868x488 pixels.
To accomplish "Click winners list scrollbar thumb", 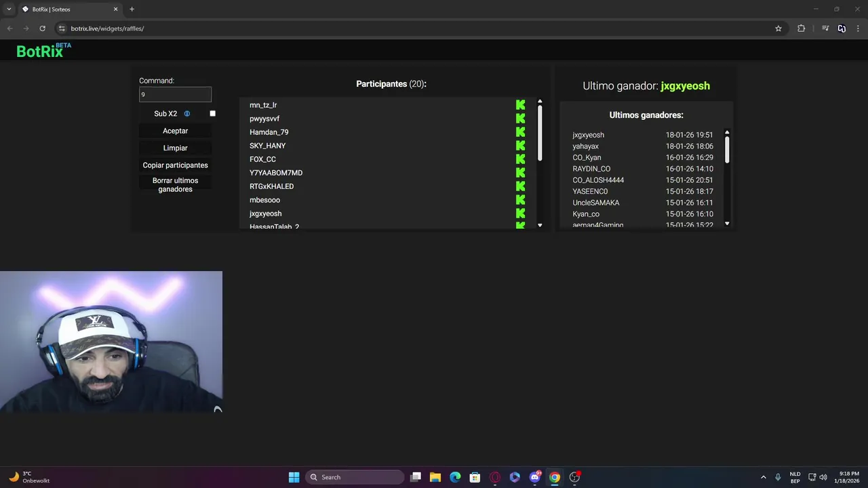I will click(727, 149).
